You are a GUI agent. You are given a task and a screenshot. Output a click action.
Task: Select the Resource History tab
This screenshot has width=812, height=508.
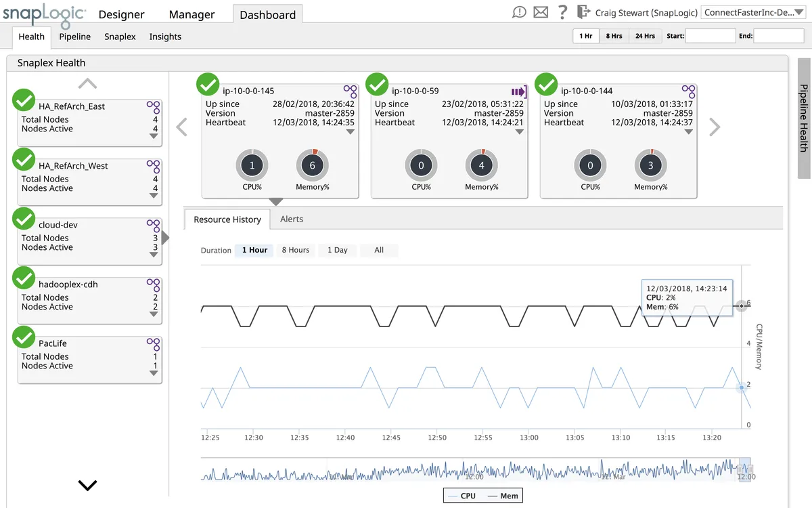pos(227,219)
